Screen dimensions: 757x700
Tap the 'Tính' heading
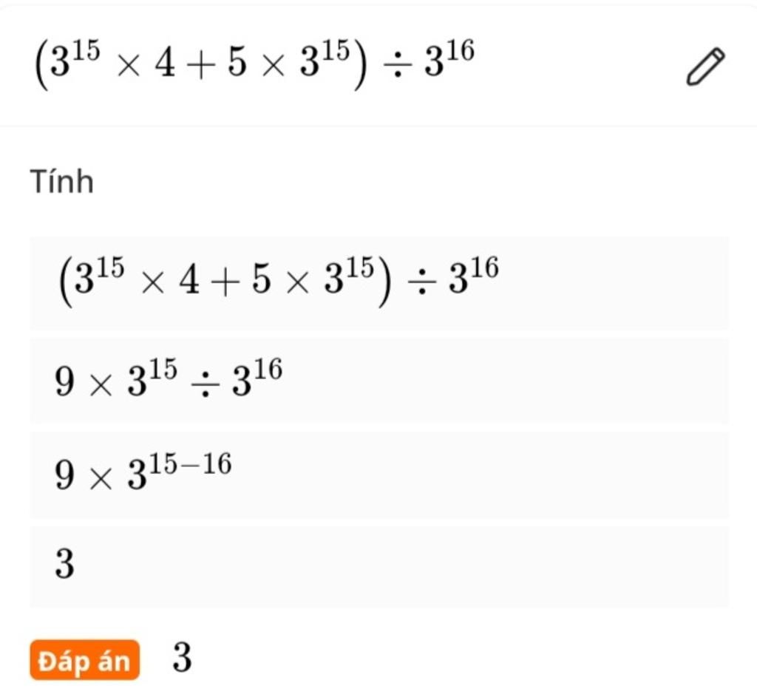(x=62, y=182)
